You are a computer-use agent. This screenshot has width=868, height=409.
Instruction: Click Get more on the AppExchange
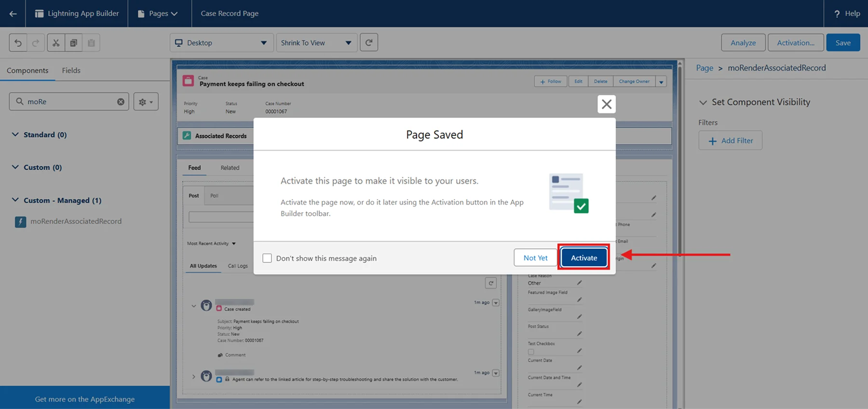[85, 399]
